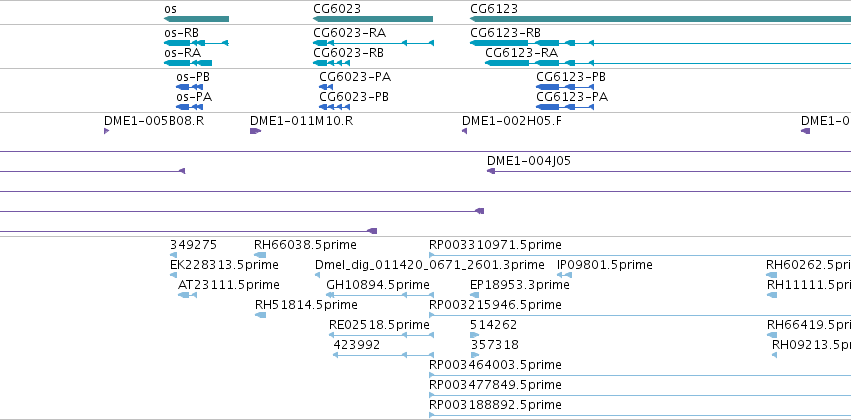Select the RE02518.5prime EST label
The width and height of the screenshot is (851, 420).
tap(379, 325)
